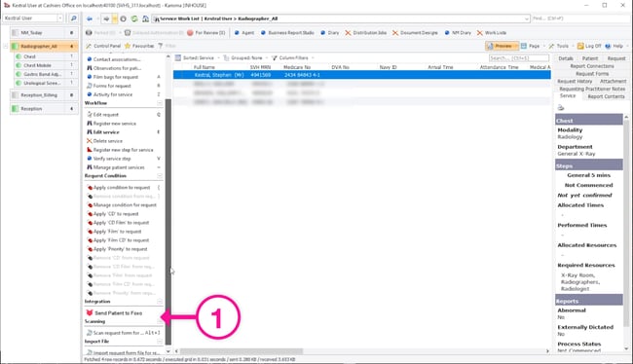Click Apply condition to request
Screen dimensions: 633x364
pyautogui.click(x=122, y=188)
